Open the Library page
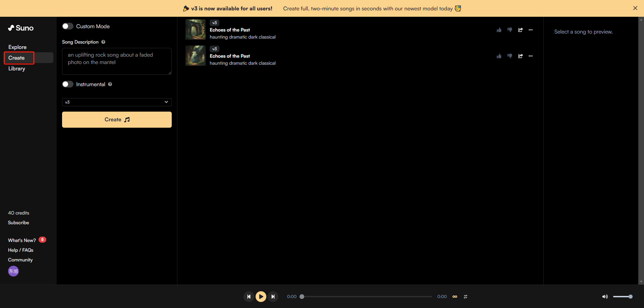The width and height of the screenshot is (644, 308). pyautogui.click(x=17, y=68)
